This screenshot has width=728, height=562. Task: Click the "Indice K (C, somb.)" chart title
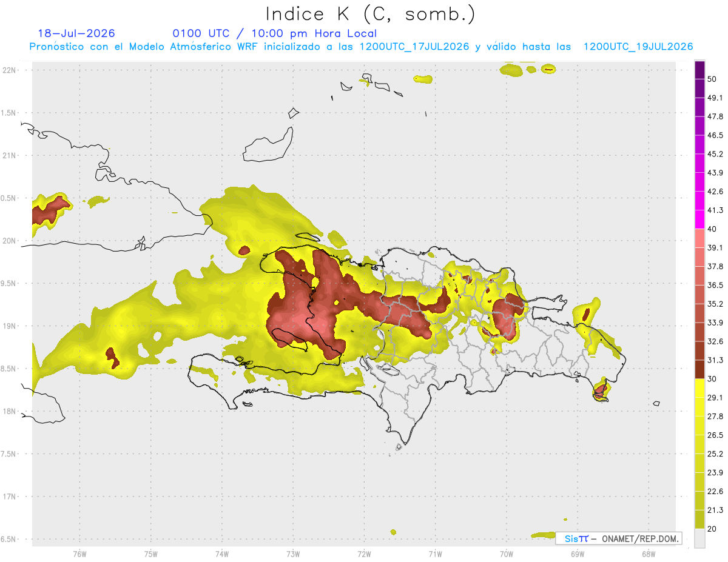click(370, 13)
